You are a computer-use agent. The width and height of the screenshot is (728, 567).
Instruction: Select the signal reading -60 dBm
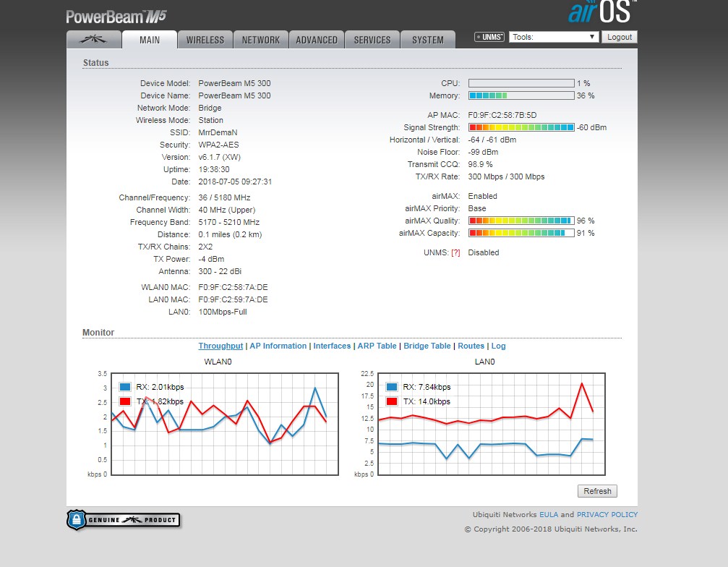tap(592, 127)
